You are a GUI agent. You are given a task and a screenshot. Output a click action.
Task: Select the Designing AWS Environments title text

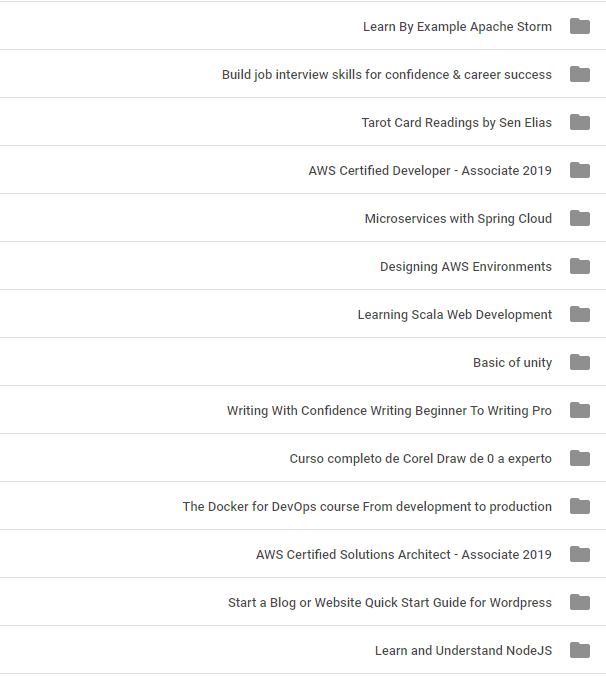[465, 267]
